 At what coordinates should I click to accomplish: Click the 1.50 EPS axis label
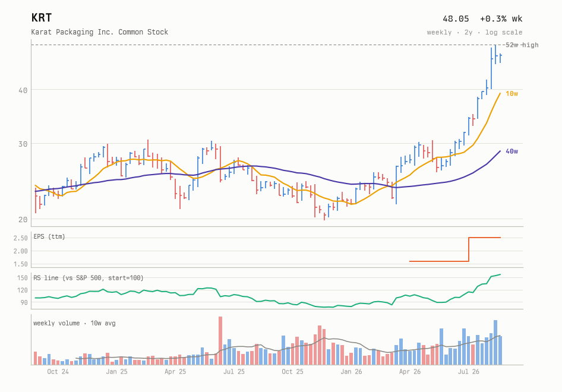[x=20, y=264]
